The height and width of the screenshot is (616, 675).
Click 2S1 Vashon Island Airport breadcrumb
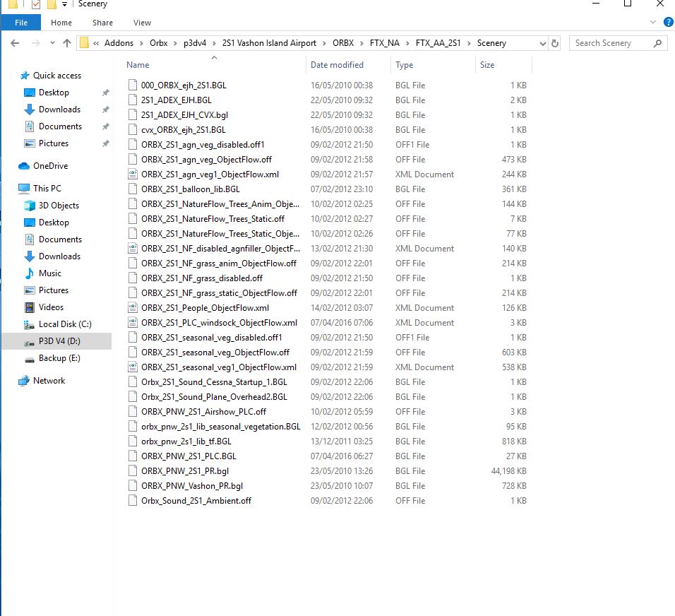tap(269, 43)
